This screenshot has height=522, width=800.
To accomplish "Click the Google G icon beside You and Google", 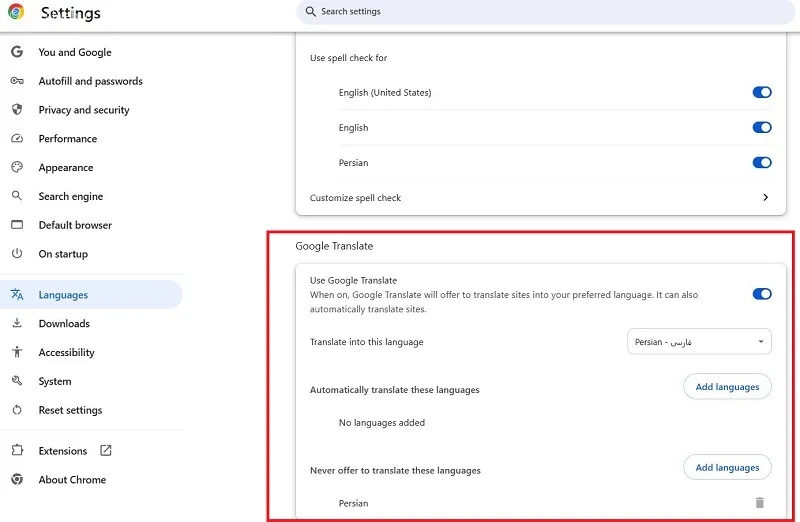I will coord(17,52).
